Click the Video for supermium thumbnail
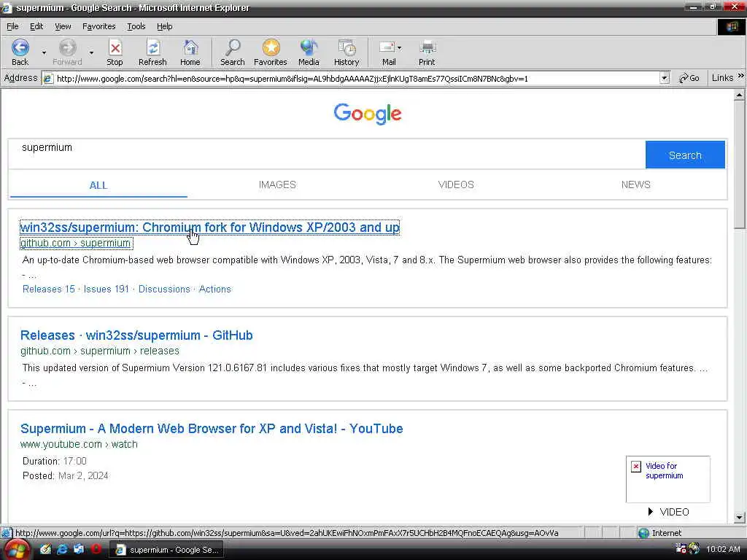The width and height of the screenshot is (747, 560). coord(668,479)
